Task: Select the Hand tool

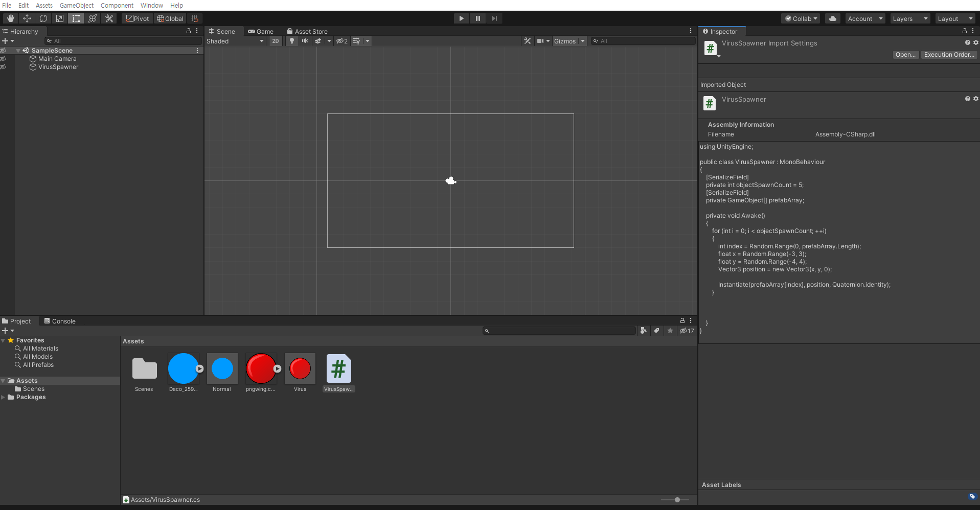Action: 10,18
